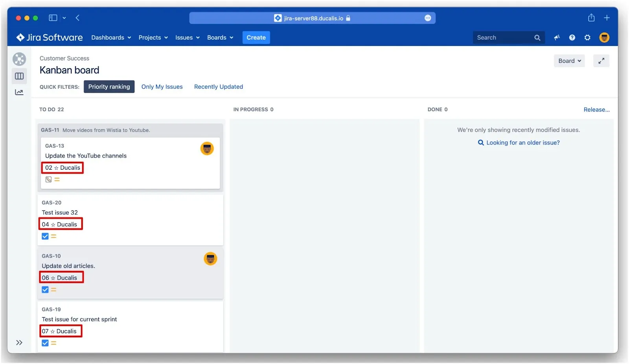The image size is (629, 364).
Task: Open the Boards menu
Action: [x=220, y=38]
